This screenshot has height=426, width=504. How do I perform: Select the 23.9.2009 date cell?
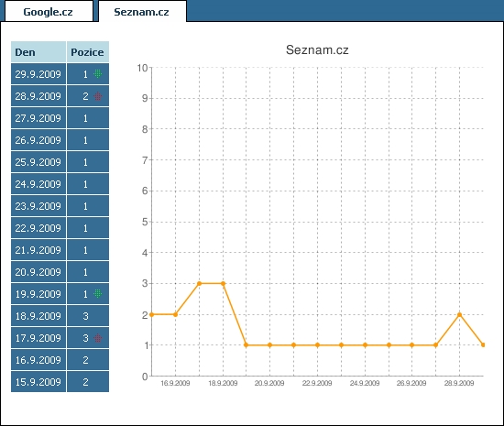click(38, 205)
